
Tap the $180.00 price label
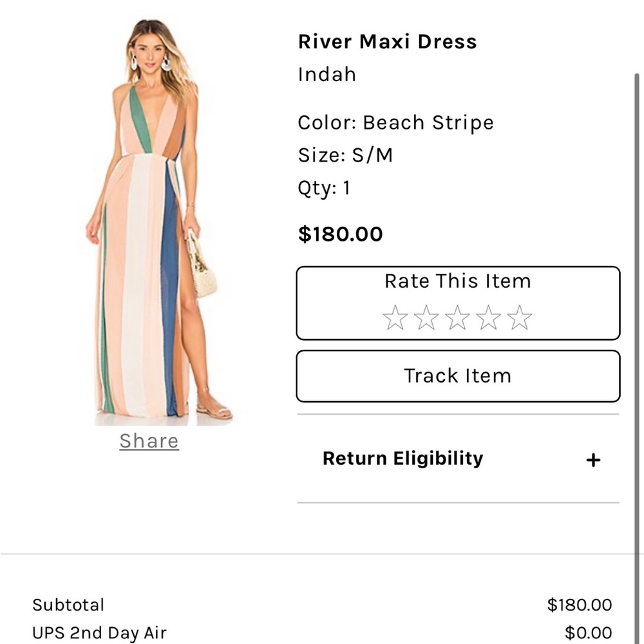[x=341, y=234]
